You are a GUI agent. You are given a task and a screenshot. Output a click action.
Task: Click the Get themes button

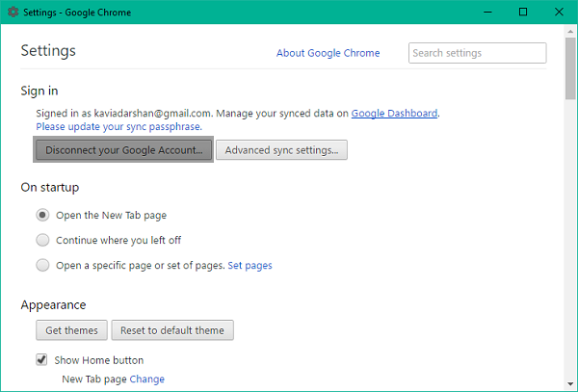click(x=71, y=330)
